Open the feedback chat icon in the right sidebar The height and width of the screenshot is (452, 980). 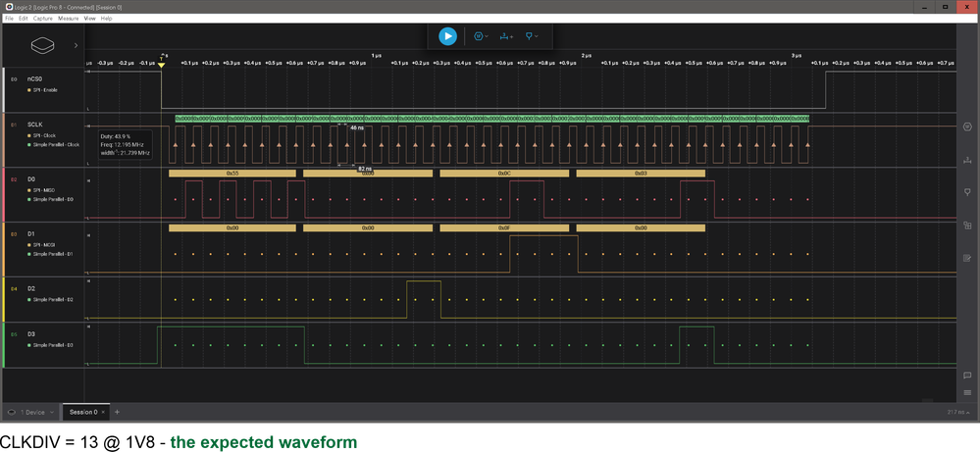click(x=967, y=376)
